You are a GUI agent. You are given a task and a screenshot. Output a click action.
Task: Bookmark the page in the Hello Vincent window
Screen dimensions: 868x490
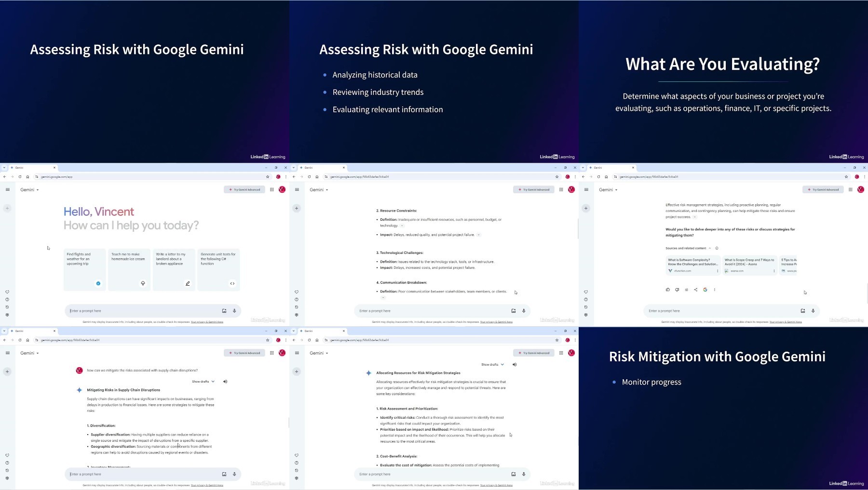(x=268, y=177)
